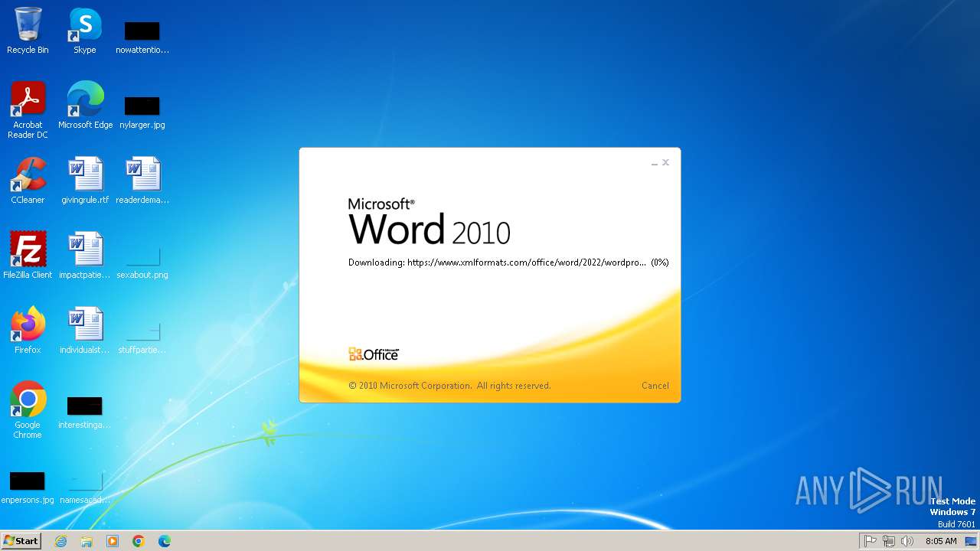Click the copyright Microsoft Corporation text

[449, 386]
